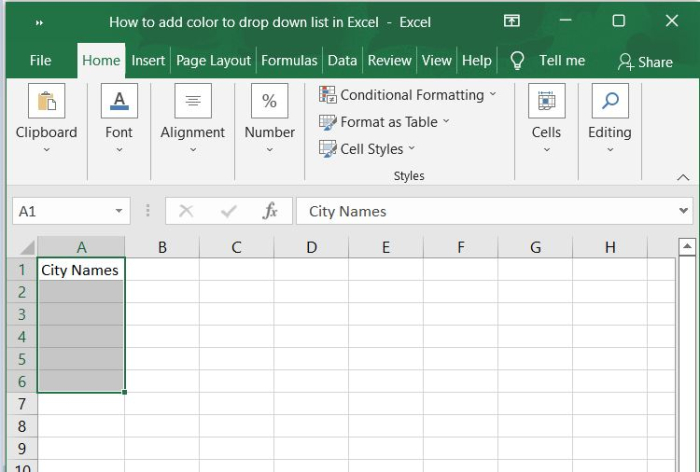Switch to the Page Layout tab
Screen dimensions: 700x472
(213, 60)
